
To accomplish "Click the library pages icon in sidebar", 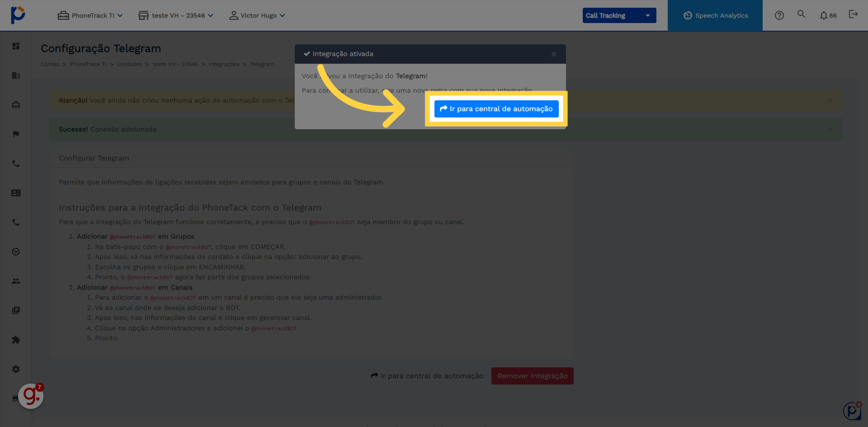I will click(x=16, y=310).
